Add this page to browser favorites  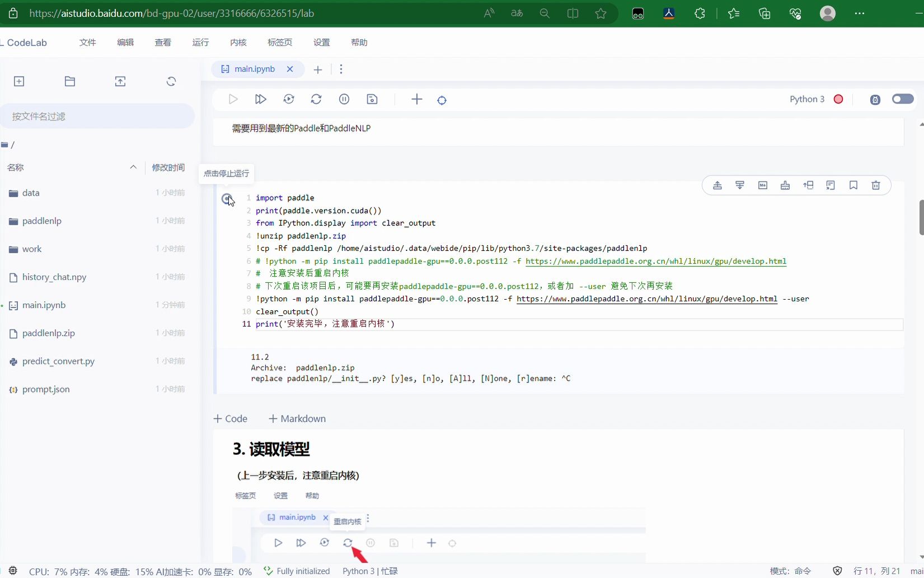pyautogui.click(x=601, y=13)
